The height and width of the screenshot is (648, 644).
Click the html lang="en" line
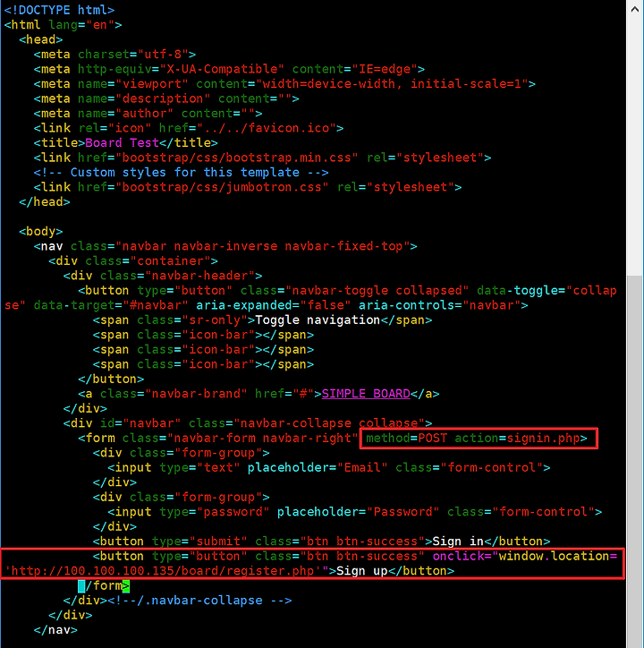coord(63,25)
